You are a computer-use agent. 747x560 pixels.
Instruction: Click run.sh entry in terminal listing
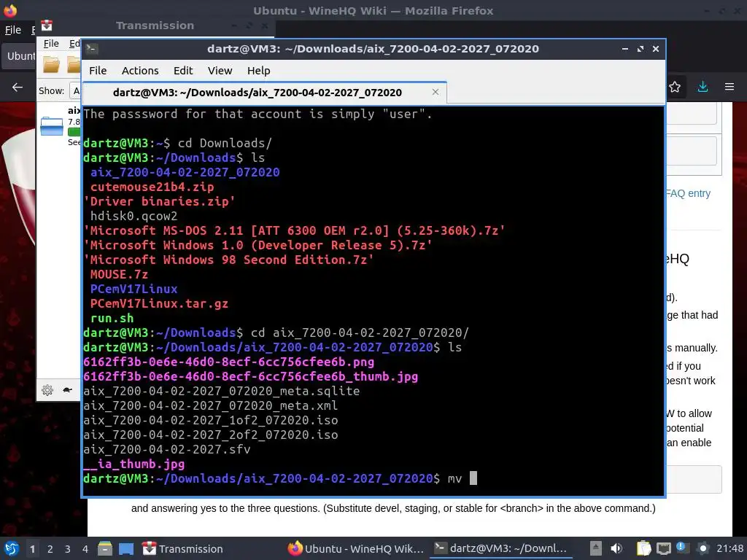tap(112, 318)
